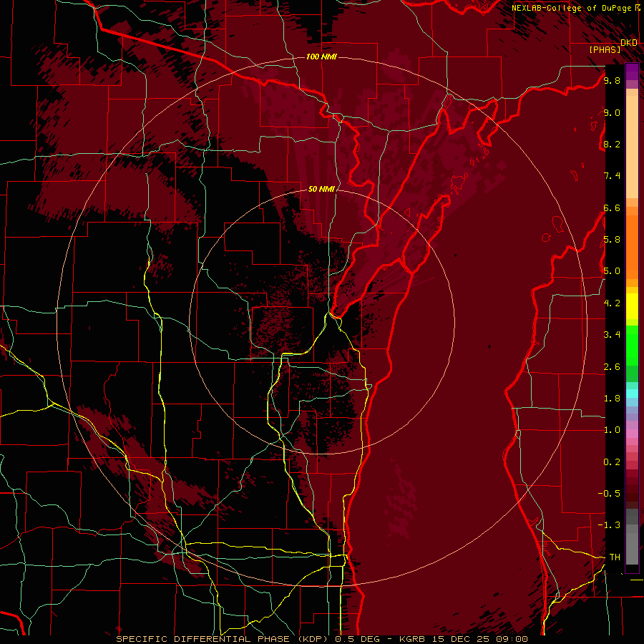Viewport: 644px width, 644px height.
Task: Choose the 1.0 scale label
Action: pyautogui.click(x=612, y=430)
